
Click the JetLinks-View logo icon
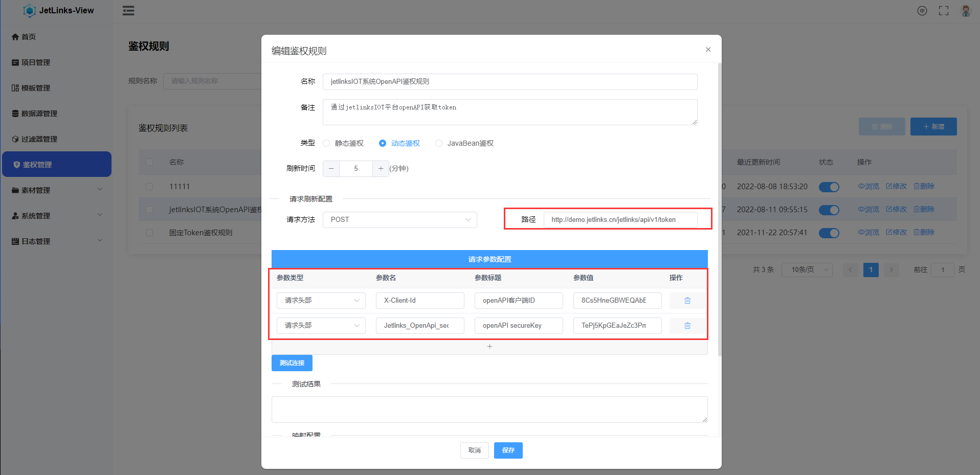point(30,10)
